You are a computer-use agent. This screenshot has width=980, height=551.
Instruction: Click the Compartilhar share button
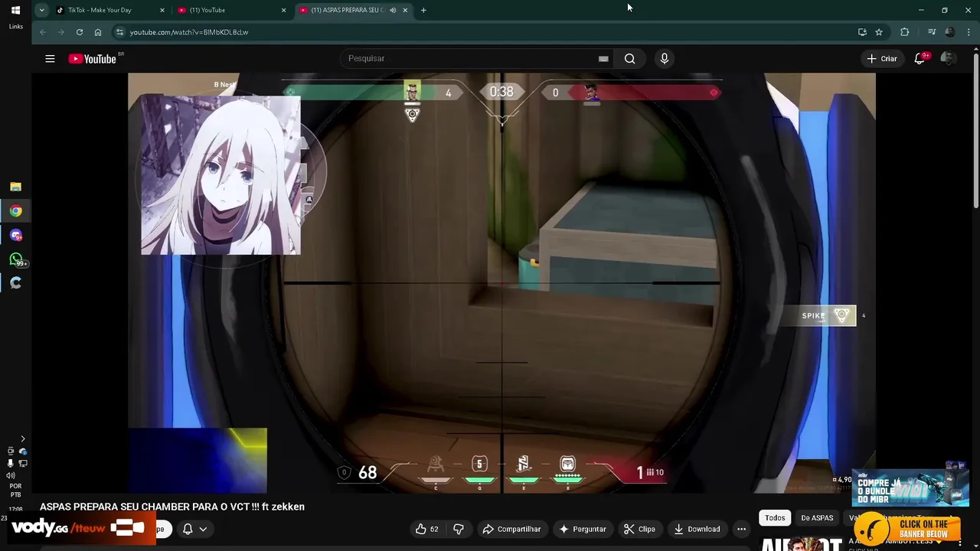click(511, 529)
